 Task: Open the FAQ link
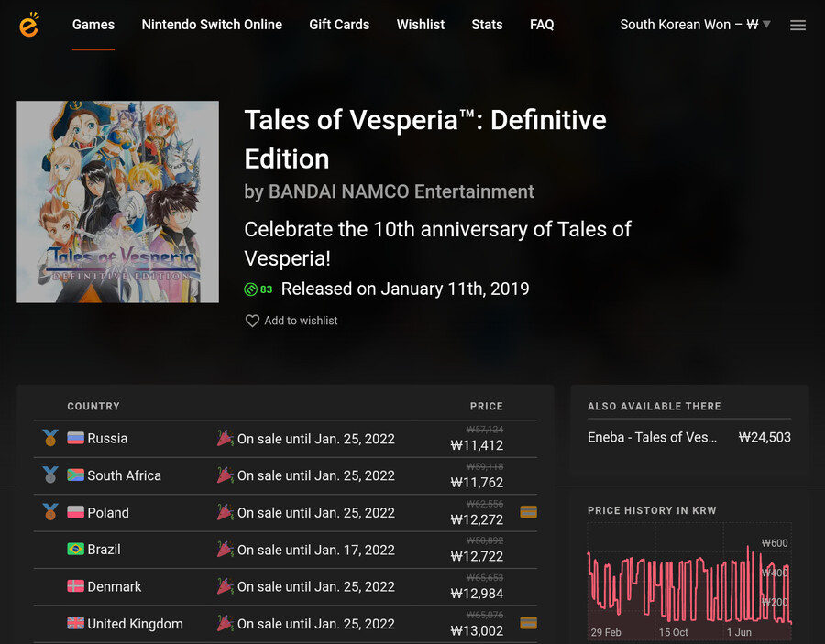point(542,25)
